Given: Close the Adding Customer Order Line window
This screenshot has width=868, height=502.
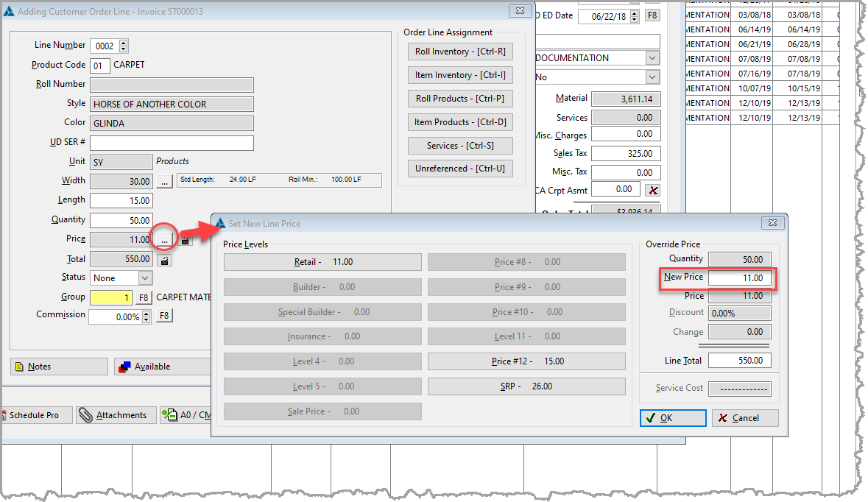Looking at the screenshot, I should pos(521,11).
